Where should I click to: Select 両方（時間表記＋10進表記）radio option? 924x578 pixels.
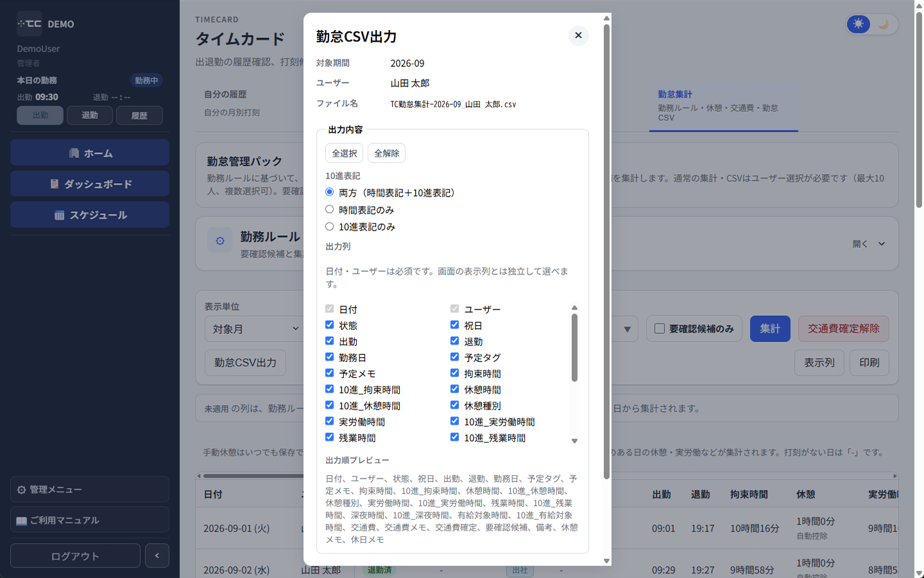(330, 192)
